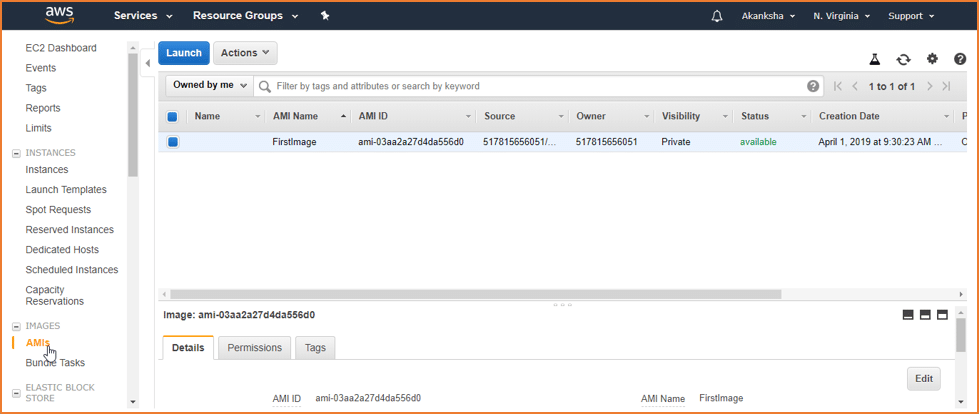Open Reports in sidebar
979x414 pixels.
pos(42,108)
